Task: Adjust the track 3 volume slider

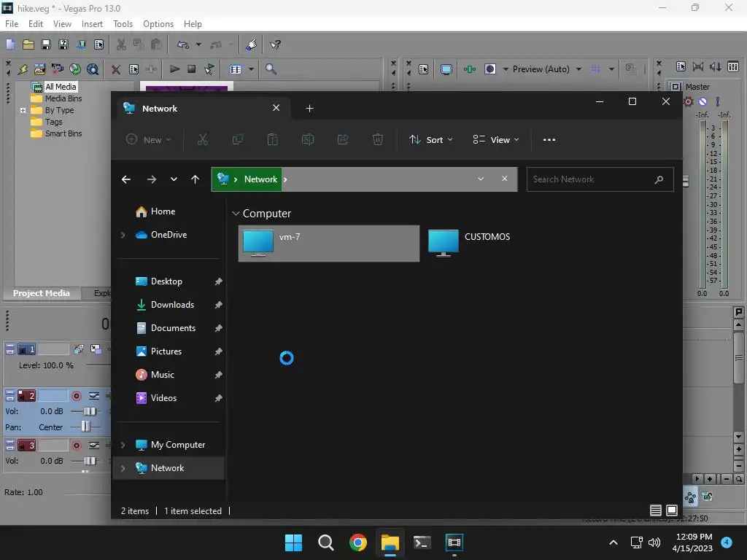Action: tap(90, 461)
